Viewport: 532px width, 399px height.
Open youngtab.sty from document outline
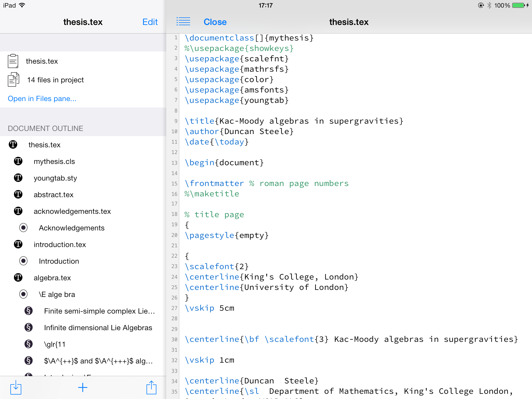tap(55, 178)
